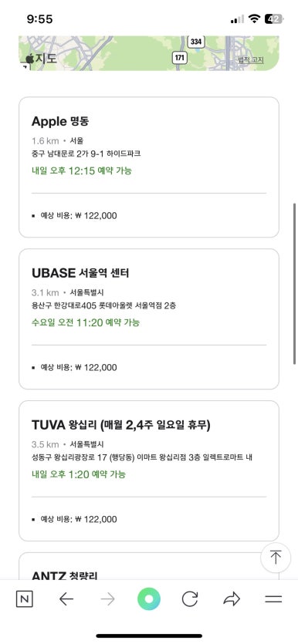Viewport: 298px width, 644px height.
Task: Reload the page with refresh icon
Action: pos(190,599)
